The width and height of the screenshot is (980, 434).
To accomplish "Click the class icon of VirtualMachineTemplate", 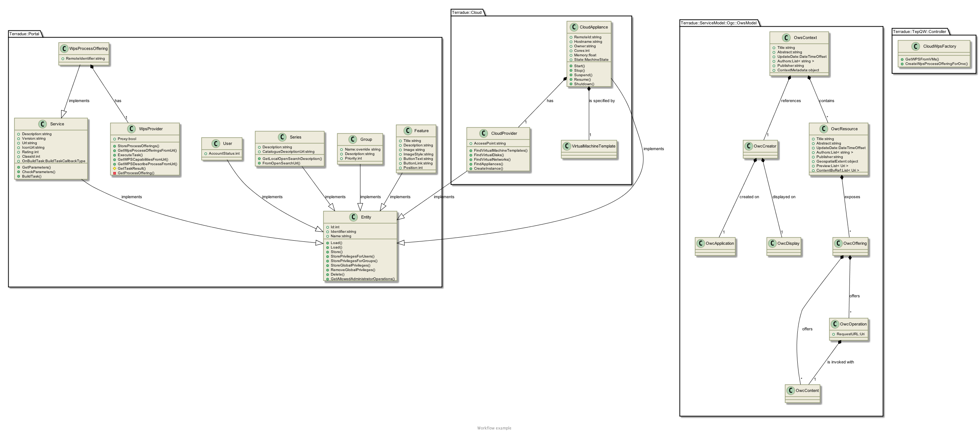I will coord(566,146).
